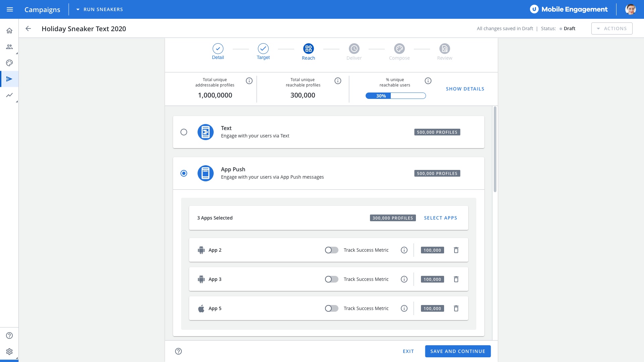Image resolution: width=644 pixels, height=362 pixels.
Task: Click App 5's 100,000 count badge
Action: pyautogui.click(x=432, y=308)
